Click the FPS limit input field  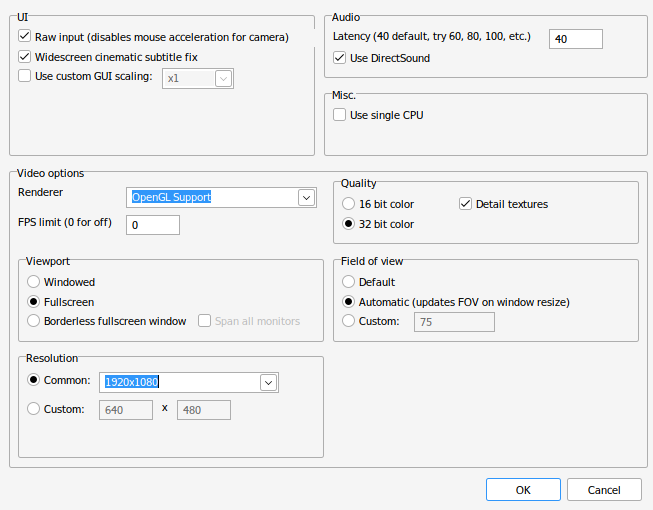pyautogui.click(x=153, y=225)
